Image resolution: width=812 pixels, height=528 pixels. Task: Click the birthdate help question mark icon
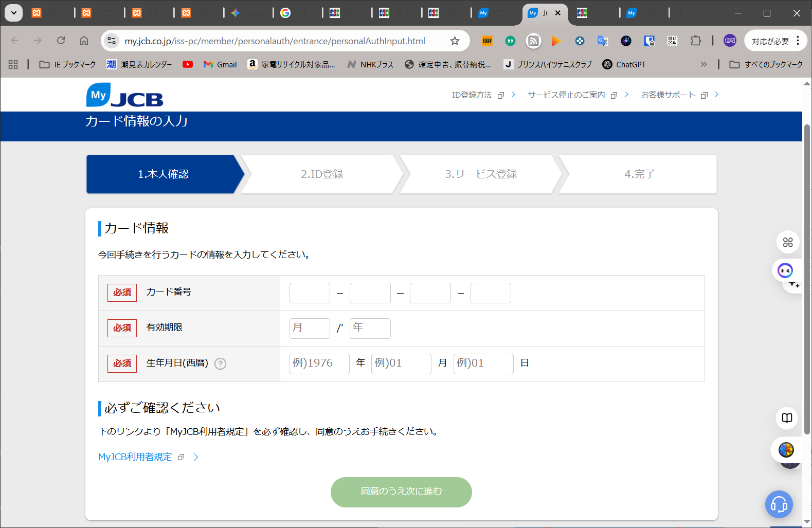click(x=220, y=363)
